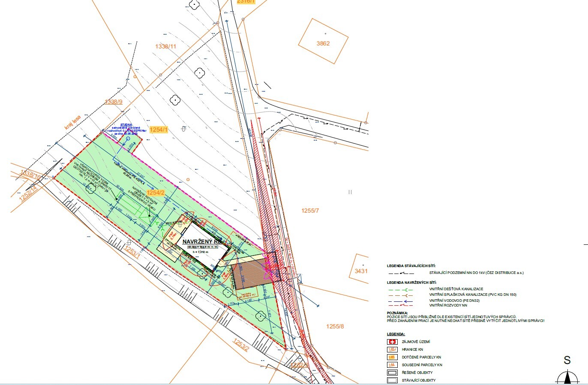Select the HRANICE KN legend symbol box
Viewport: 588px width, 385px height.
click(392, 349)
